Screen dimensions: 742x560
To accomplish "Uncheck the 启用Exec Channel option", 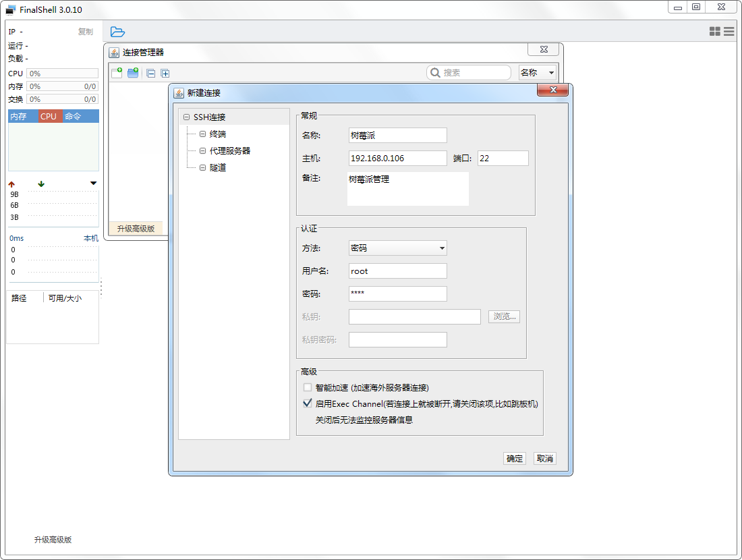I will [308, 403].
